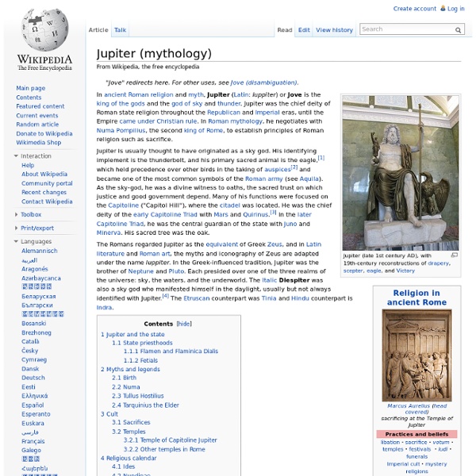Open the View history tab
Viewport: 476px width, 476px height.
point(334,30)
